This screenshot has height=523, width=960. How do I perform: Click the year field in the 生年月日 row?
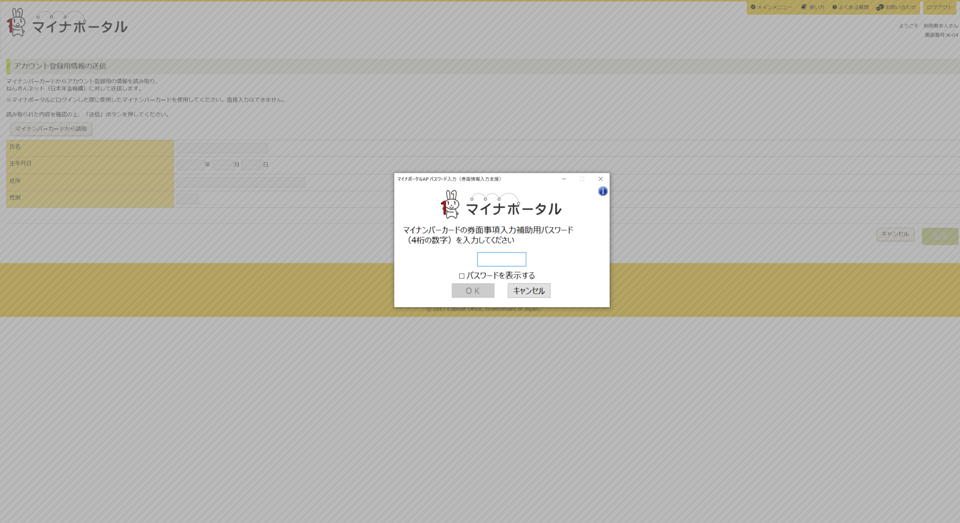[x=190, y=165]
